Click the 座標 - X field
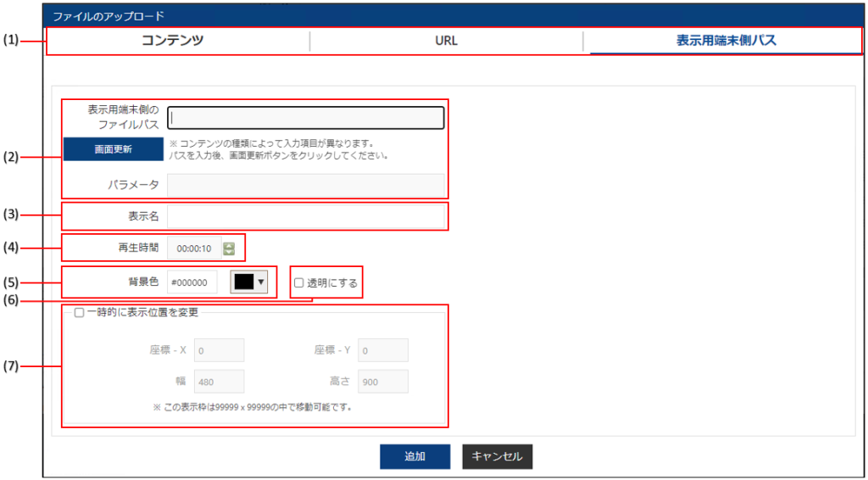868x480 pixels. coord(218,350)
